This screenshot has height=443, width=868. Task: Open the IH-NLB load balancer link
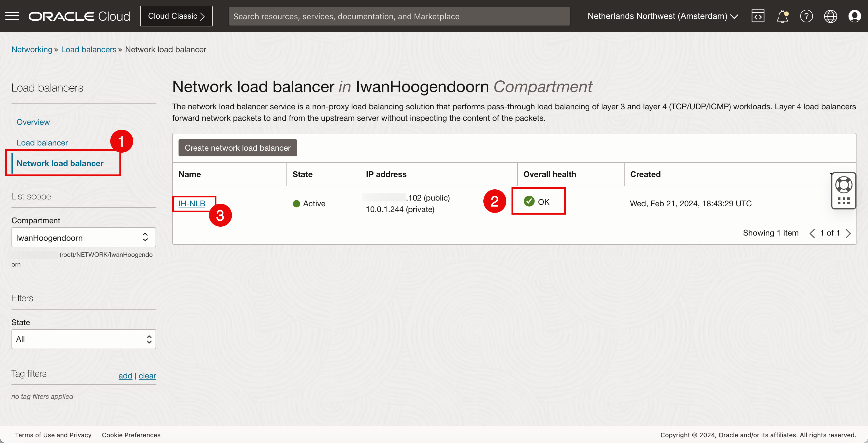point(191,203)
